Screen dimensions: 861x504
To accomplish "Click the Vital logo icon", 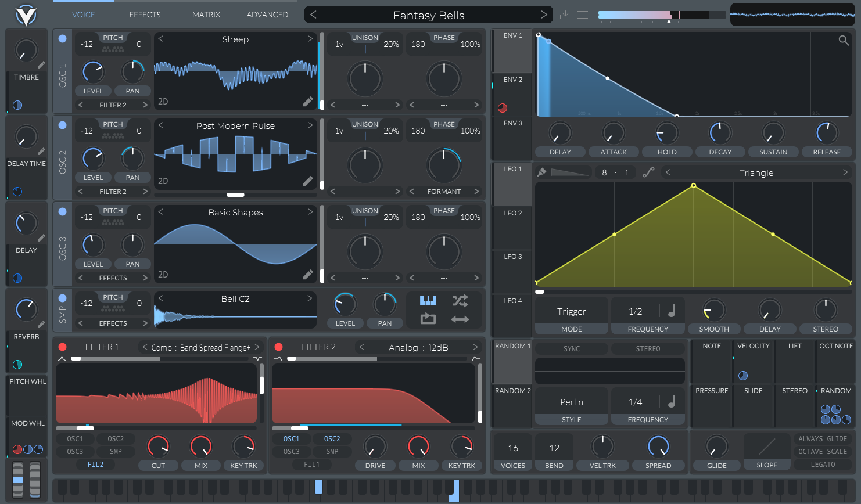I will (26, 15).
